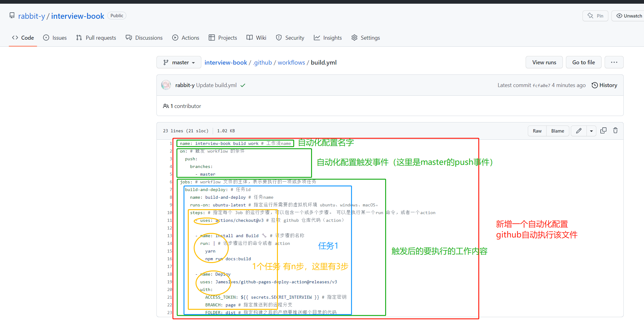This screenshot has width=644, height=335.
Task: Click the green commit status checkmark
Action: tap(243, 86)
